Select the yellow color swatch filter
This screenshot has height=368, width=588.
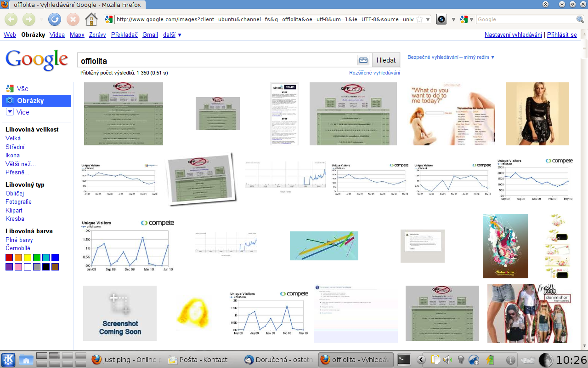pyautogui.click(x=28, y=258)
